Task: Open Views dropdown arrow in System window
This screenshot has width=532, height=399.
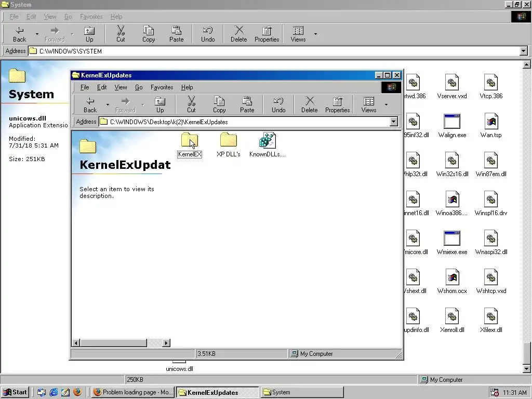Action: pos(315,34)
